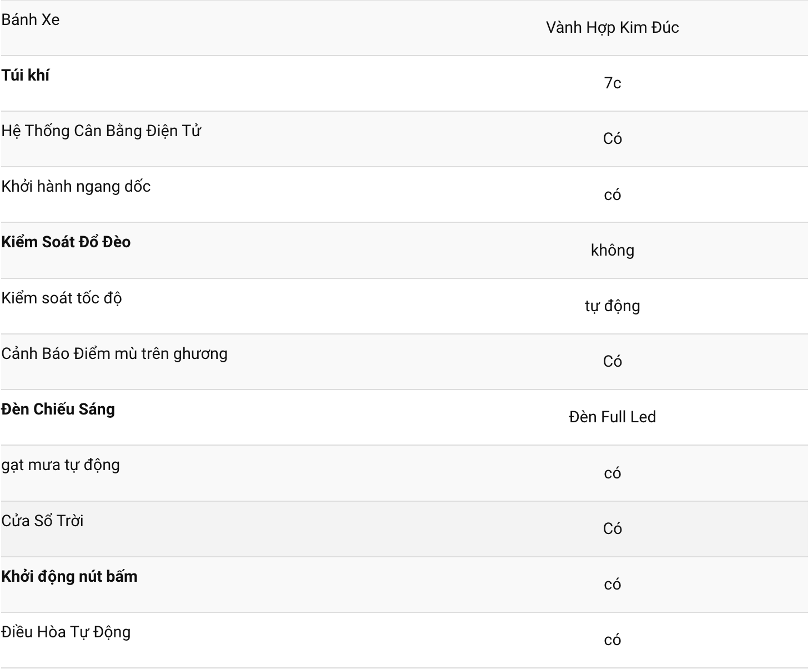Click 'có' value beside Điều Hòa Tự Động
The image size is (812, 669).
point(612,640)
